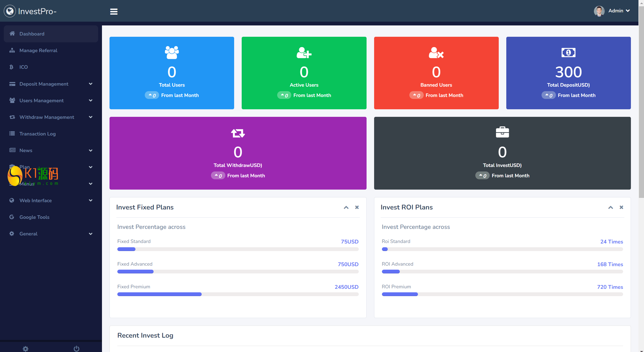Click the Active Users add-user icon
This screenshot has width=644, height=352.
(304, 52)
